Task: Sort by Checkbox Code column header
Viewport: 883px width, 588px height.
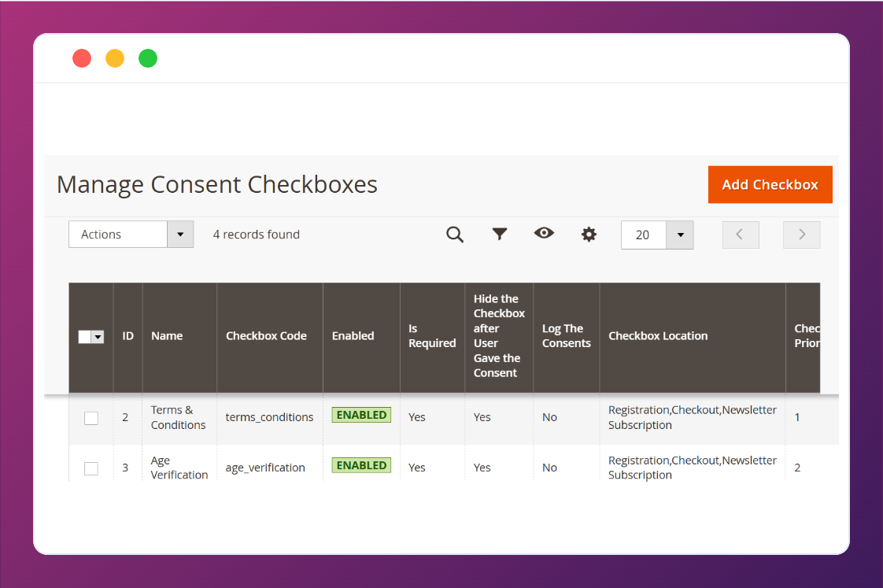Action: (x=270, y=336)
